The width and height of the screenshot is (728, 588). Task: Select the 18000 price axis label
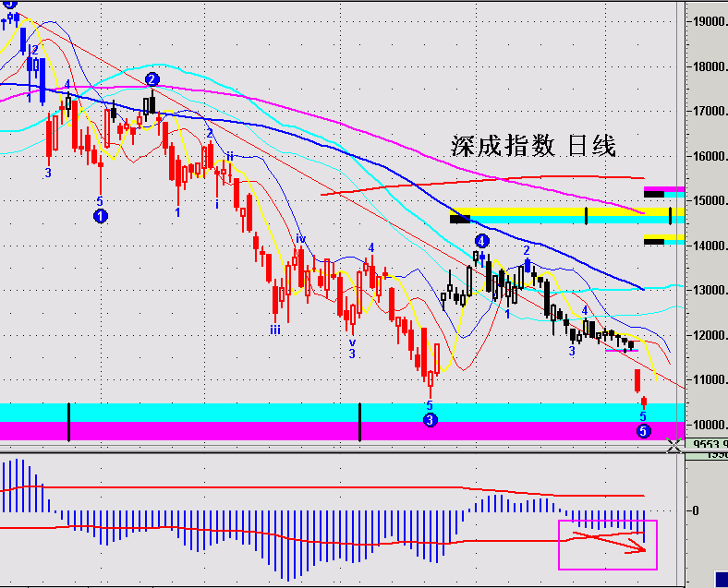709,66
